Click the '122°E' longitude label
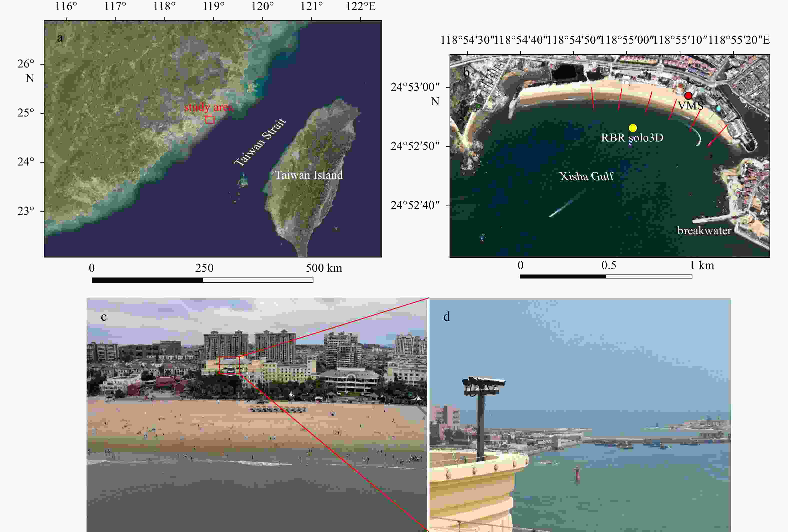 click(x=361, y=6)
